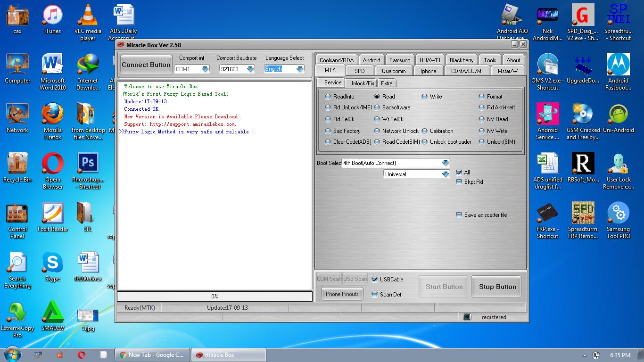Open the Search Everything icon
This screenshot has width=644, height=362.
[17, 270]
